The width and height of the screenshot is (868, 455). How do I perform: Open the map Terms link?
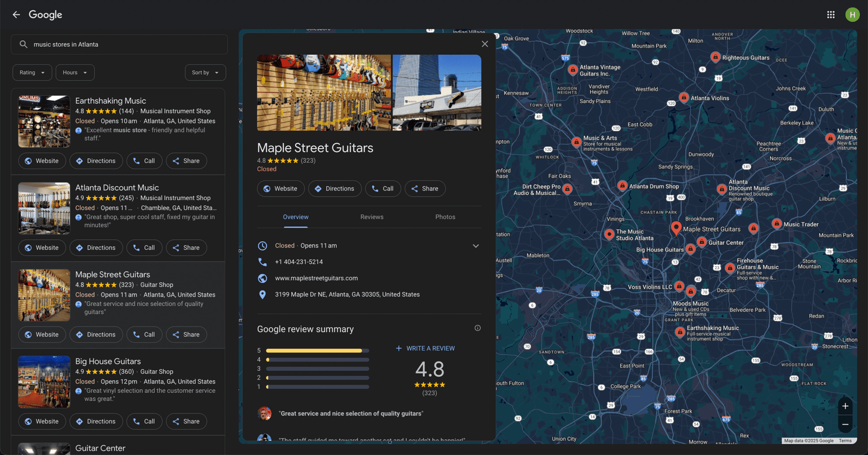pos(845,441)
